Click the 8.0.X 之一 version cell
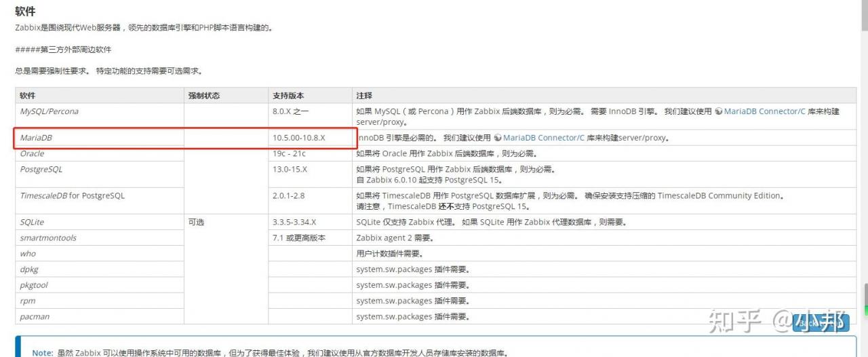Image resolution: width=868 pixels, height=357 pixels. 310,117
